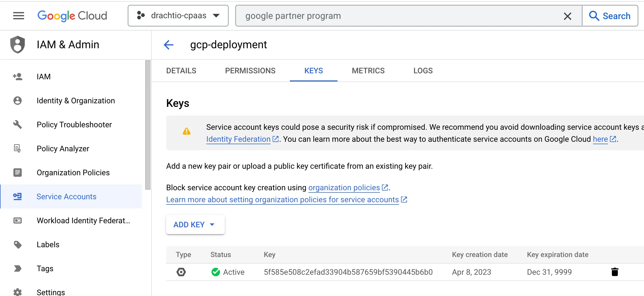Image resolution: width=644 pixels, height=296 pixels.
Task: Click external-link icon after Learn more link
Action: (404, 200)
